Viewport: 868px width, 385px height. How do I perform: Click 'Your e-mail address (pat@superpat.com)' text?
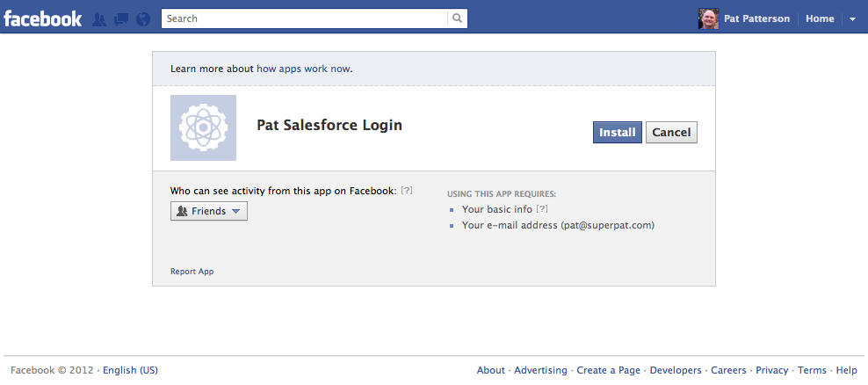click(558, 225)
